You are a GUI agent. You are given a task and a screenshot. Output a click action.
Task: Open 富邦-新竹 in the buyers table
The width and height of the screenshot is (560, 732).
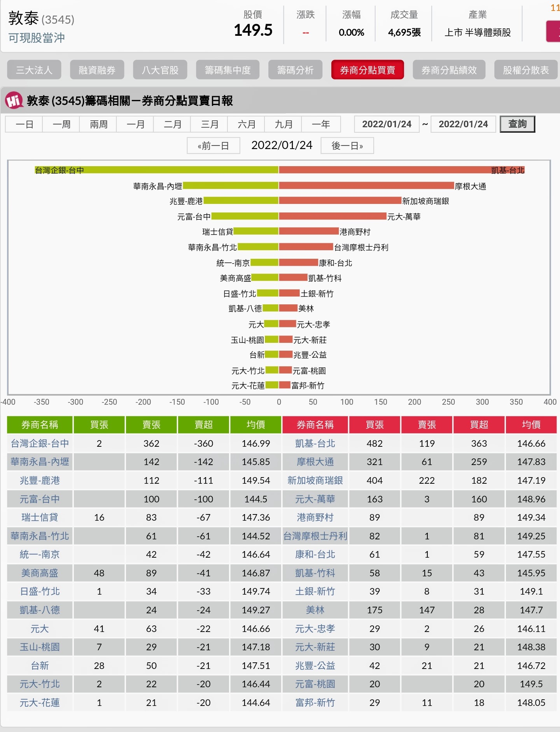[315, 703]
